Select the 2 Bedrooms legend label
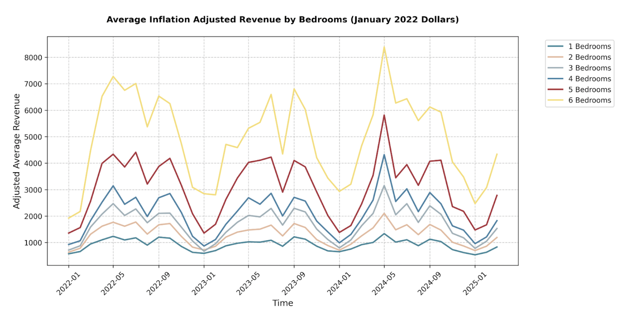This screenshot has height=333, width=644. pos(590,57)
